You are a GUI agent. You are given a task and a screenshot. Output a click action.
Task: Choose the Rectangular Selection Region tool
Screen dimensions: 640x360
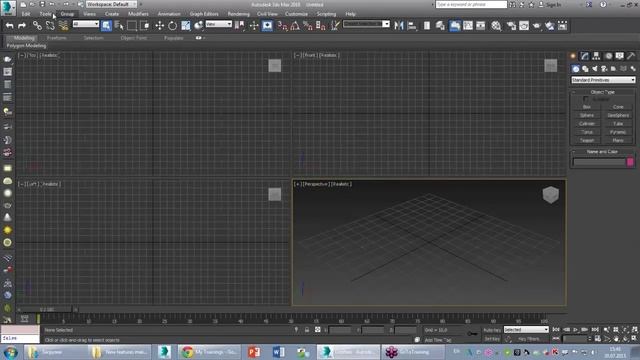(x=132, y=26)
